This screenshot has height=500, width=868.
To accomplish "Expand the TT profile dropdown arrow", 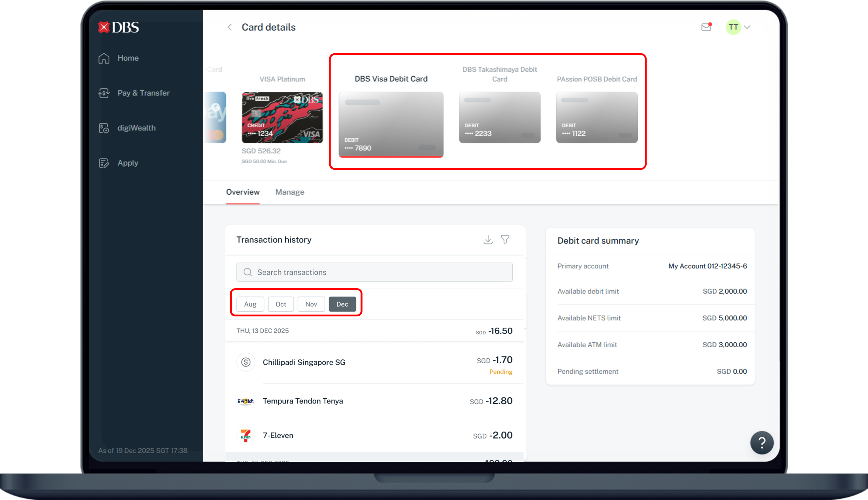I will [747, 27].
